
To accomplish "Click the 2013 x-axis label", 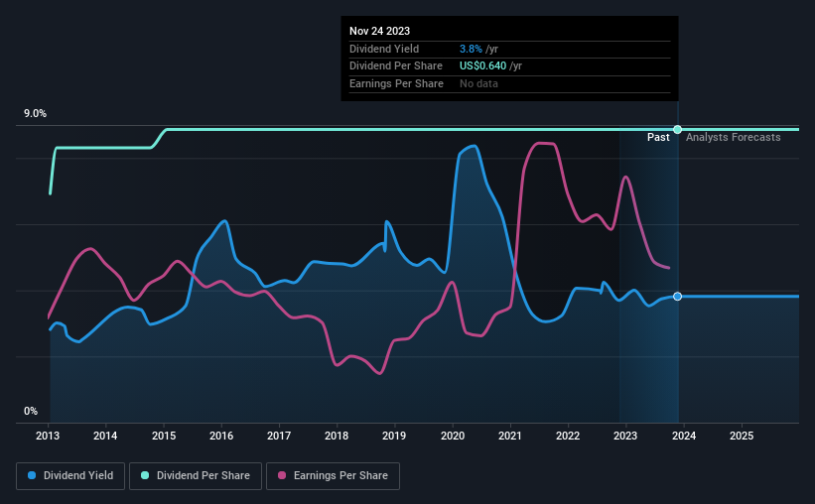I will [x=48, y=436].
